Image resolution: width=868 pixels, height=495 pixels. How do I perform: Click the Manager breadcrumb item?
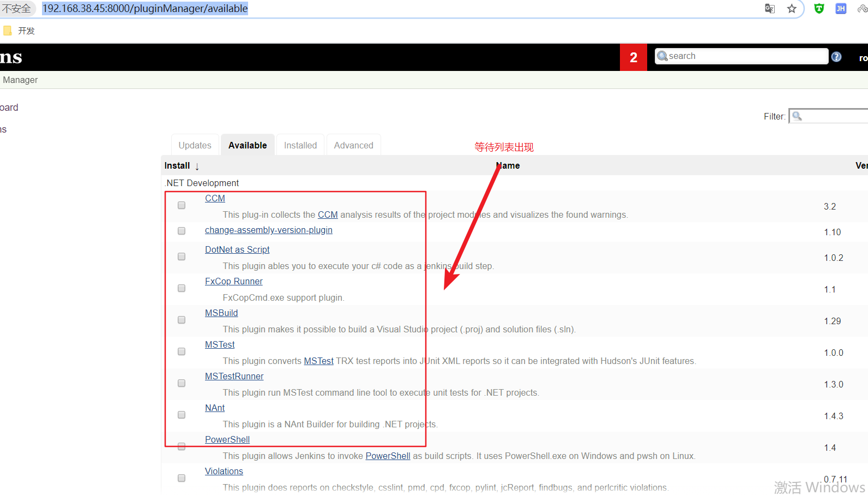click(x=20, y=80)
